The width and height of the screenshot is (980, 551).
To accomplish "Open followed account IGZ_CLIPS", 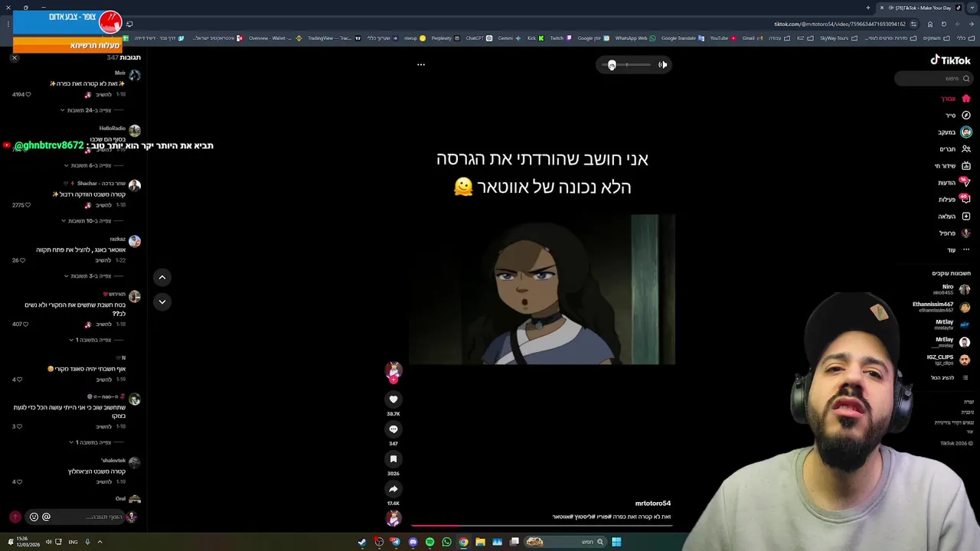I will click(x=949, y=360).
